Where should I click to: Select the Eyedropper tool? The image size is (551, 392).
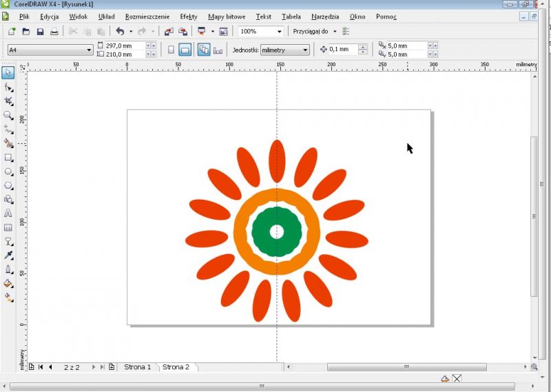point(8,255)
